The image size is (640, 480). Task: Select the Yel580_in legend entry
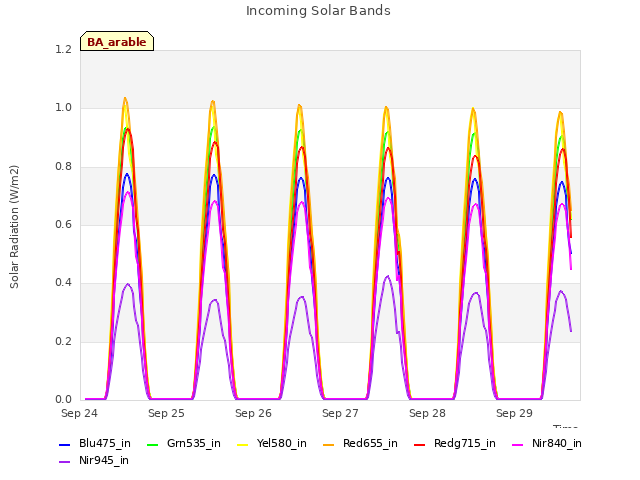pos(272,443)
